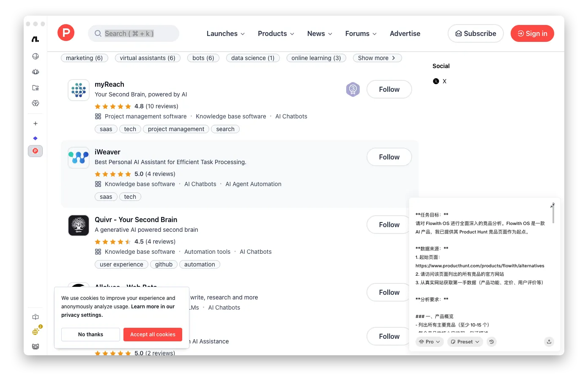Open myReach's Project management software category

(146, 116)
